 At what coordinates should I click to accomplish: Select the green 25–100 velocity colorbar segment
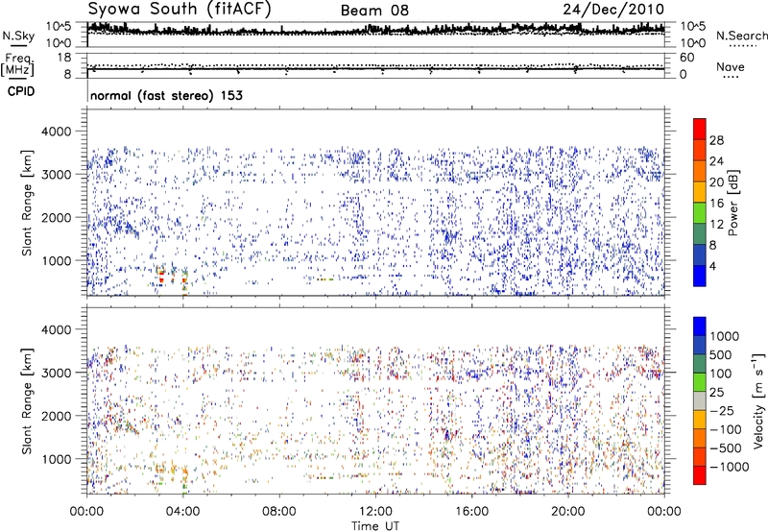point(700,382)
